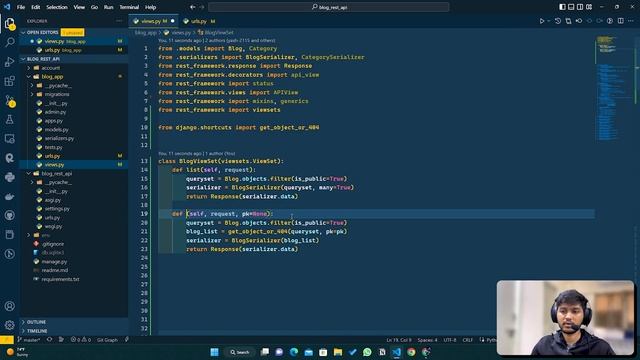Open the Extensions view
640x360 pixels.
[9, 81]
